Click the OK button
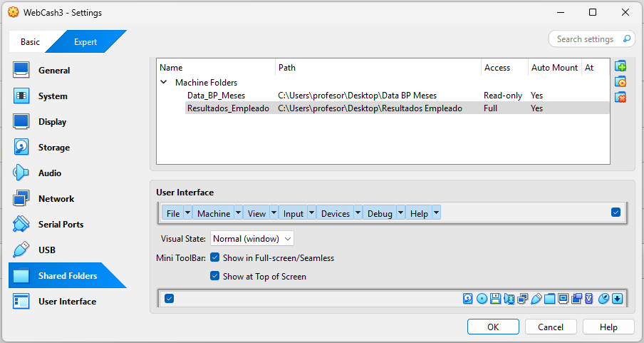 point(493,327)
